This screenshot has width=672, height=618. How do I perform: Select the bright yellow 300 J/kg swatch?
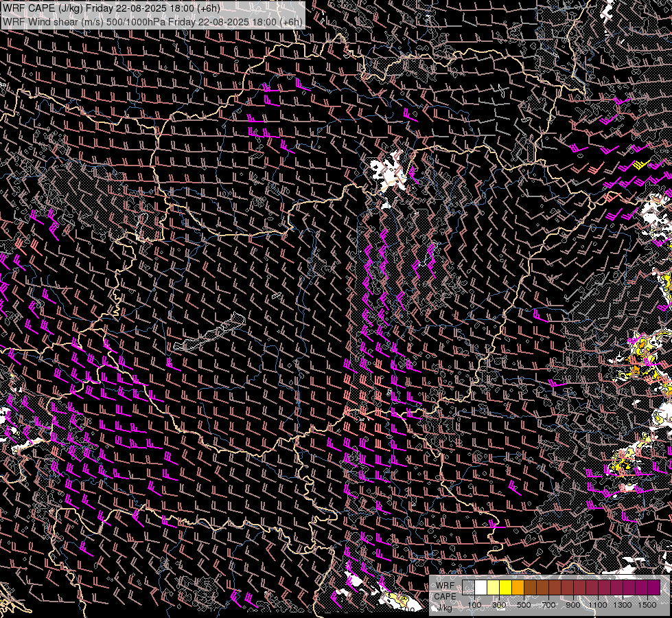[x=506, y=587]
